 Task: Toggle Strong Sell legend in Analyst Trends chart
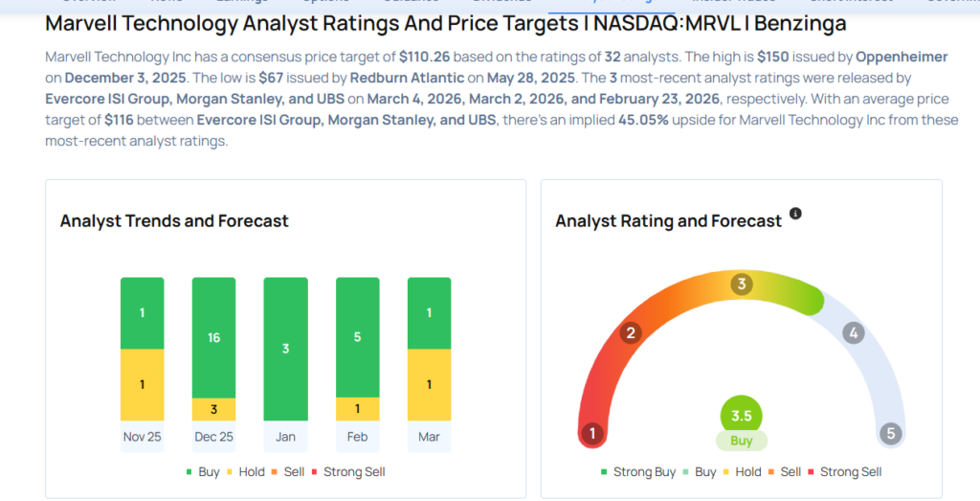(348, 471)
